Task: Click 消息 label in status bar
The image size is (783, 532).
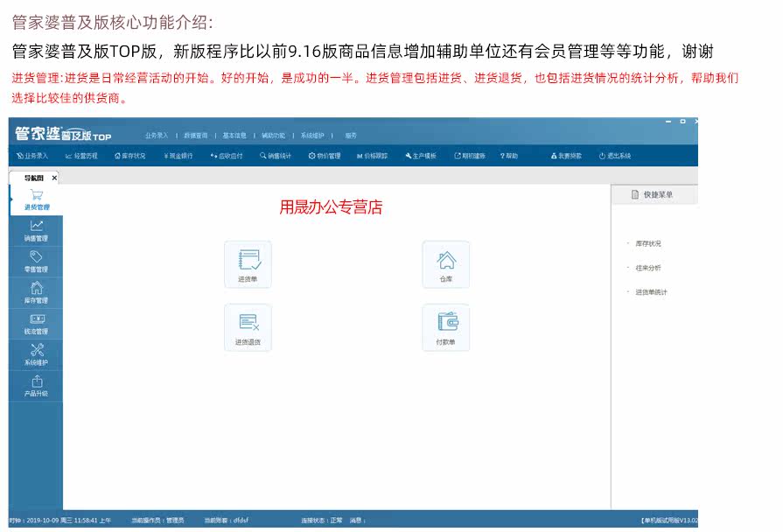Action: 358,520
